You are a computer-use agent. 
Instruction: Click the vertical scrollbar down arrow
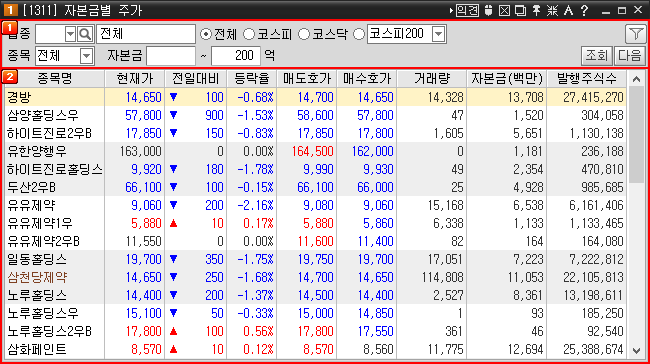click(x=636, y=351)
